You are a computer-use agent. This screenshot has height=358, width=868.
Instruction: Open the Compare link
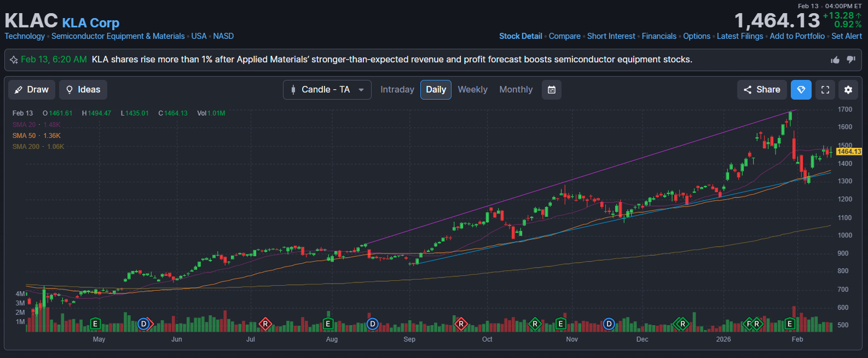[565, 36]
